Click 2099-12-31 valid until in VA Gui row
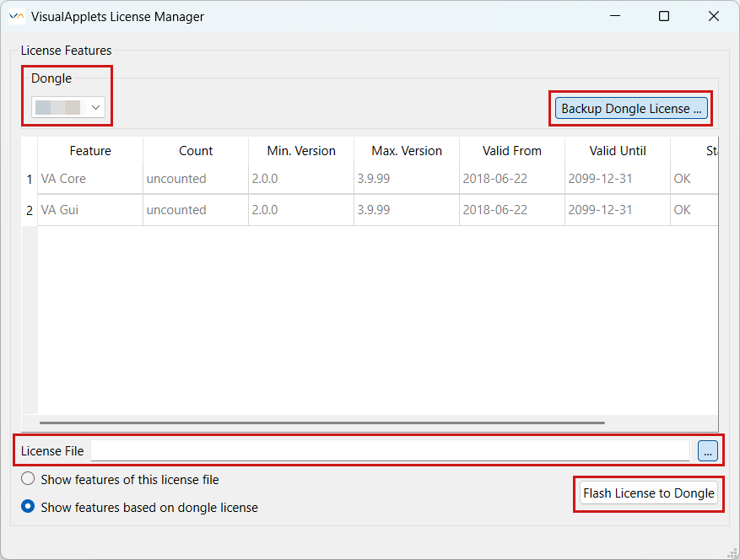 pyautogui.click(x=618, y=210)
